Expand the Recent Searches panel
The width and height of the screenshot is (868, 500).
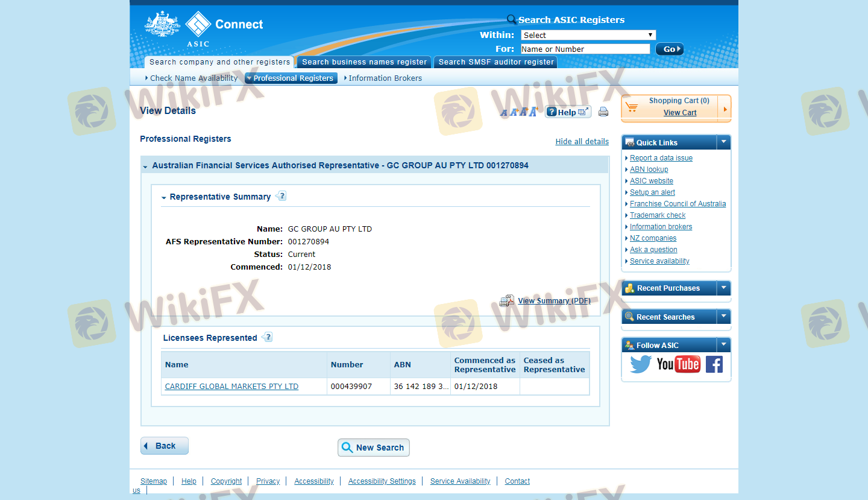(x=723, y=317)
